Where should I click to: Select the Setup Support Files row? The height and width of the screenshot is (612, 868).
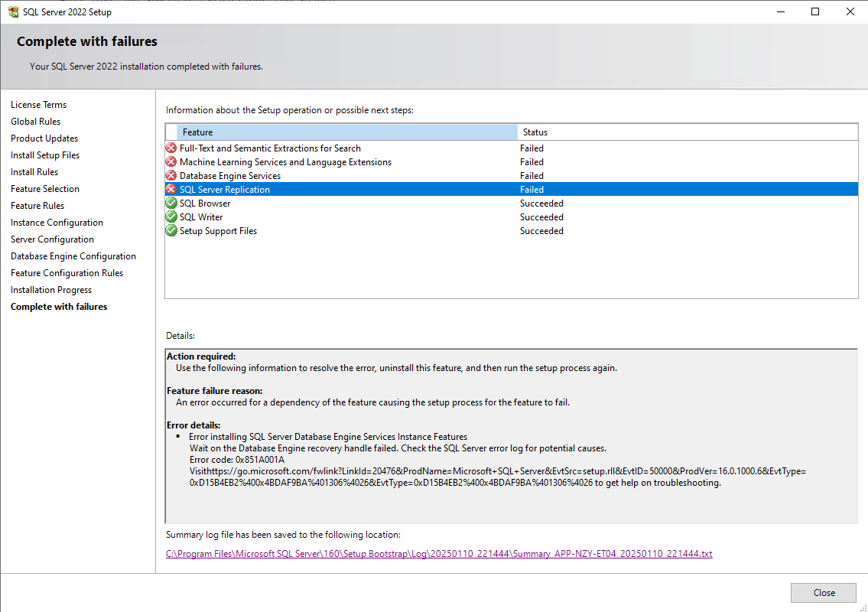512,231
